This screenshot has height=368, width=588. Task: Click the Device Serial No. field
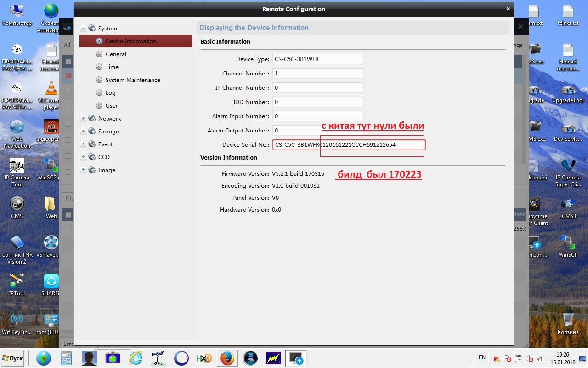click(348, 144)
